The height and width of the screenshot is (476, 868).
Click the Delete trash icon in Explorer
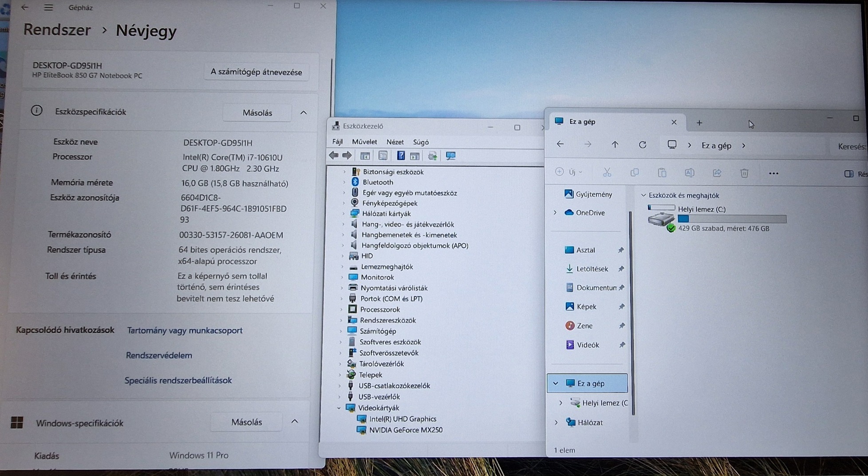click(744, 173)
